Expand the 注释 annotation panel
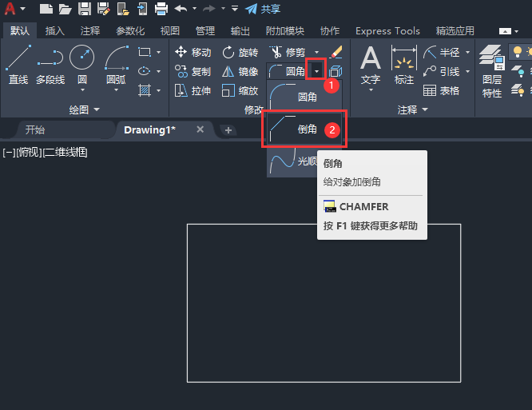 (x=412, y=109)
